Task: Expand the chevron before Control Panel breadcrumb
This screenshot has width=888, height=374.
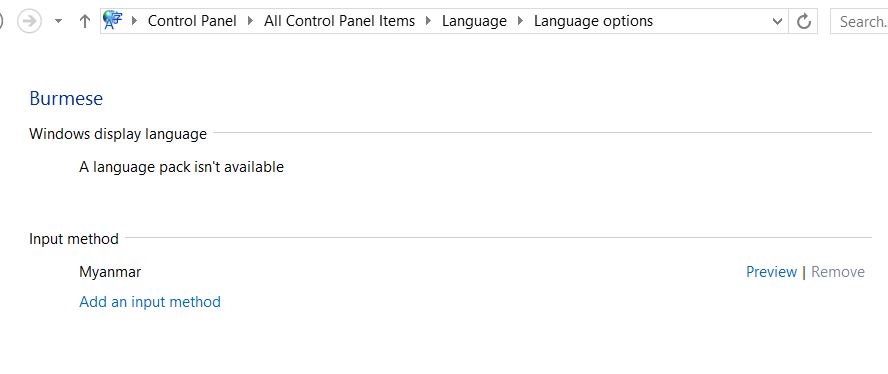Action: point(134,22)
